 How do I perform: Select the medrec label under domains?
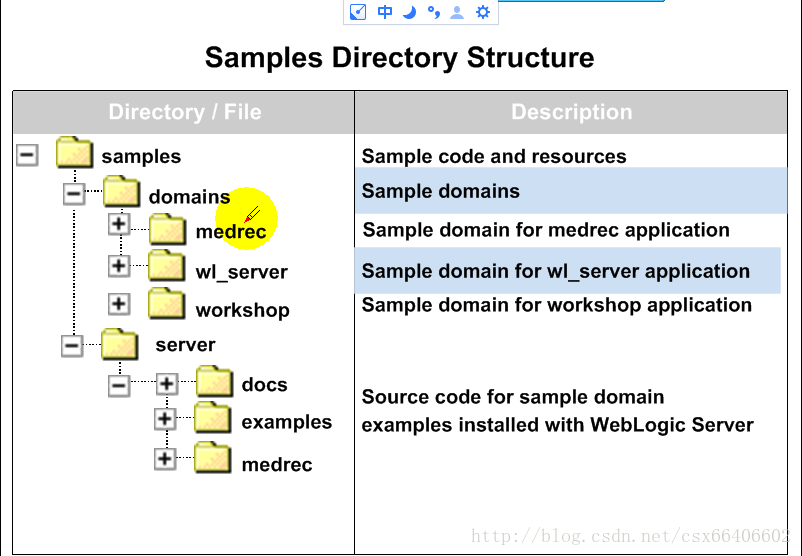pos(231,232)
